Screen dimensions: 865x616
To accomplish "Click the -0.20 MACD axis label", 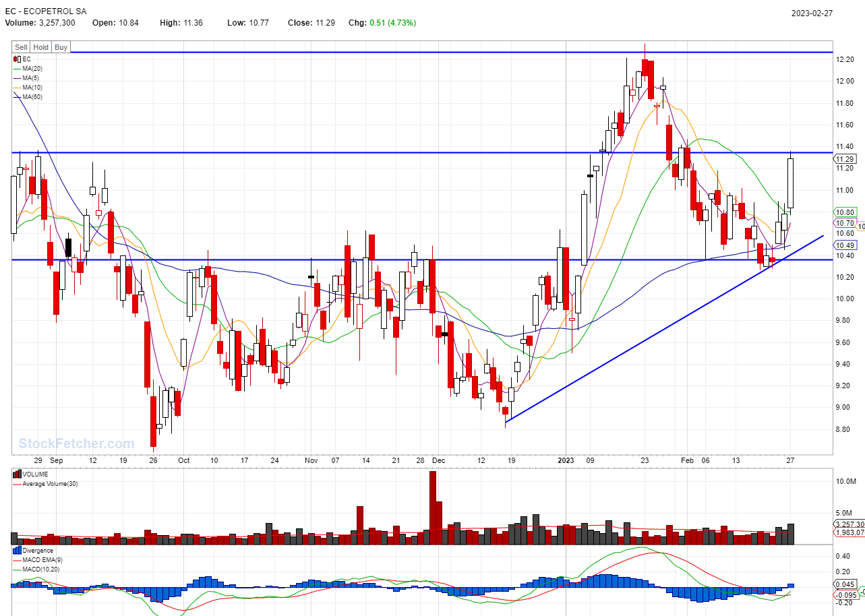I will (844, 603).
